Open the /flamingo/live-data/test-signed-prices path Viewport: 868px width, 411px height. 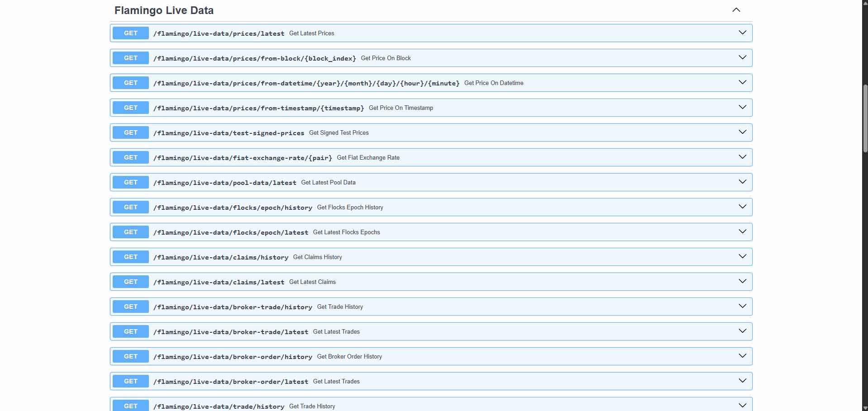click(x=229, y=133)
